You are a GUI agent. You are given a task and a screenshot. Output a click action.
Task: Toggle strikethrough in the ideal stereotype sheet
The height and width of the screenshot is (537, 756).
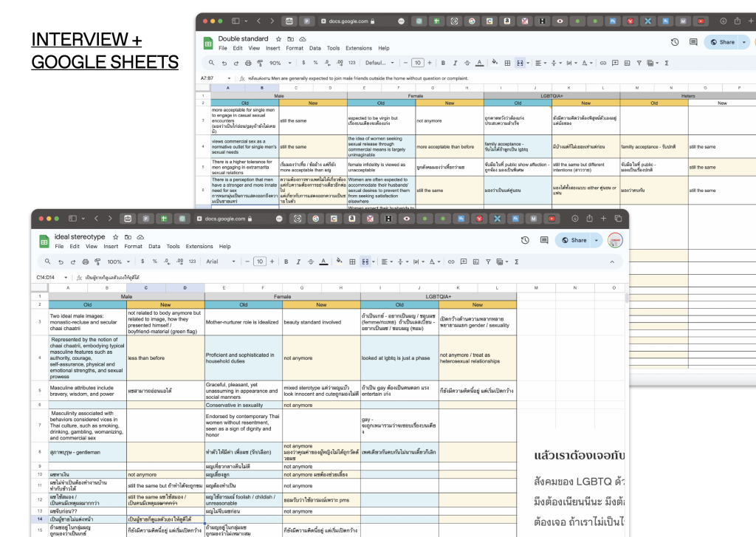tap(311, 261)
